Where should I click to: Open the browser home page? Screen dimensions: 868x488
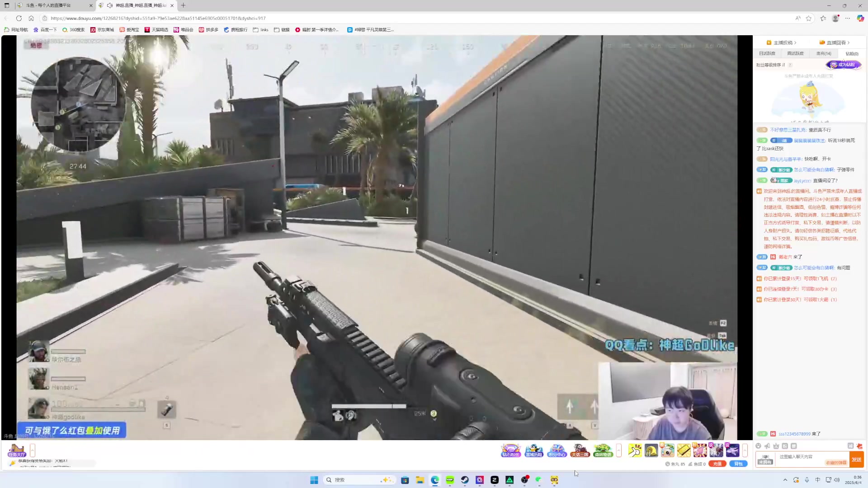click(x=31, y=18)
